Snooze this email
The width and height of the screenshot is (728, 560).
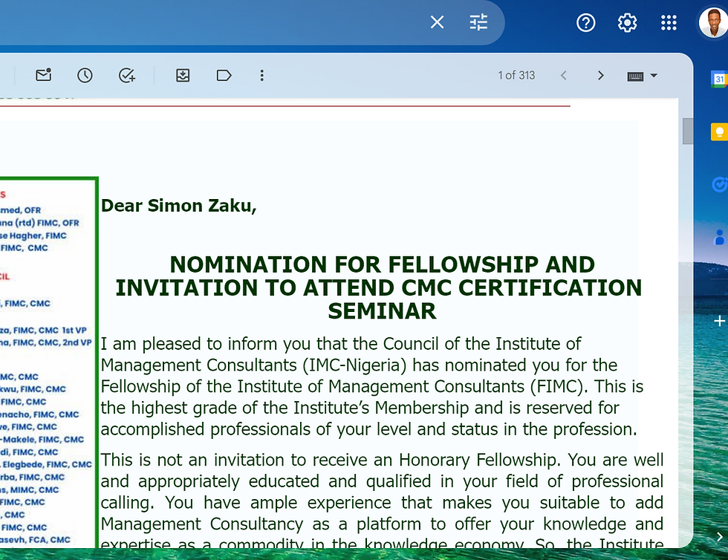tap(85, 75)
